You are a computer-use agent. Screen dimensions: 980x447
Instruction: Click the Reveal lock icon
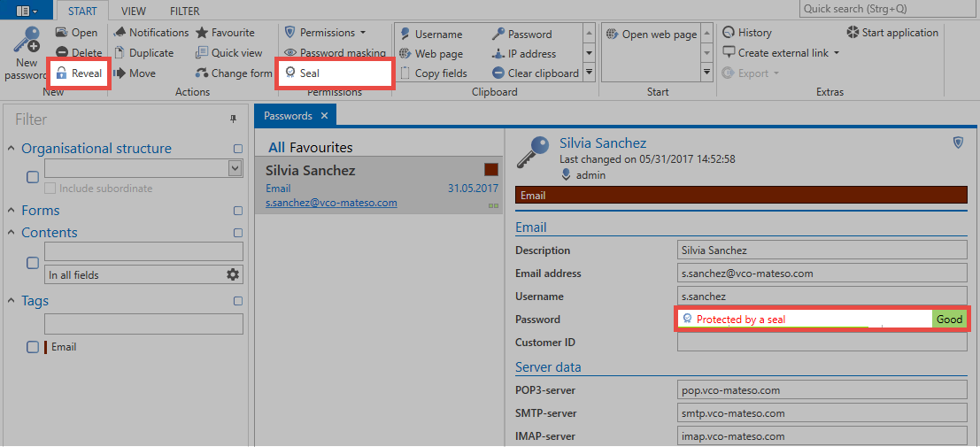(x=62, y=73)
